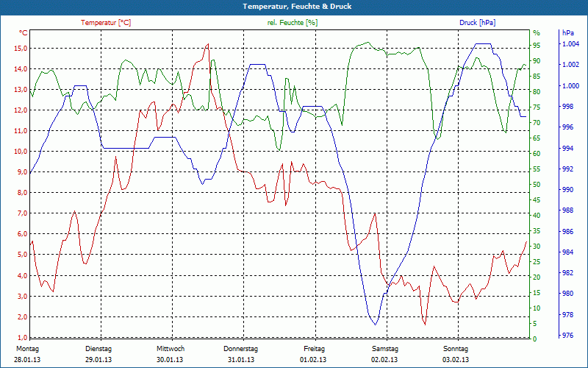Click the '990' pressure axis value
588x368 pixels.
pos(567,190)
